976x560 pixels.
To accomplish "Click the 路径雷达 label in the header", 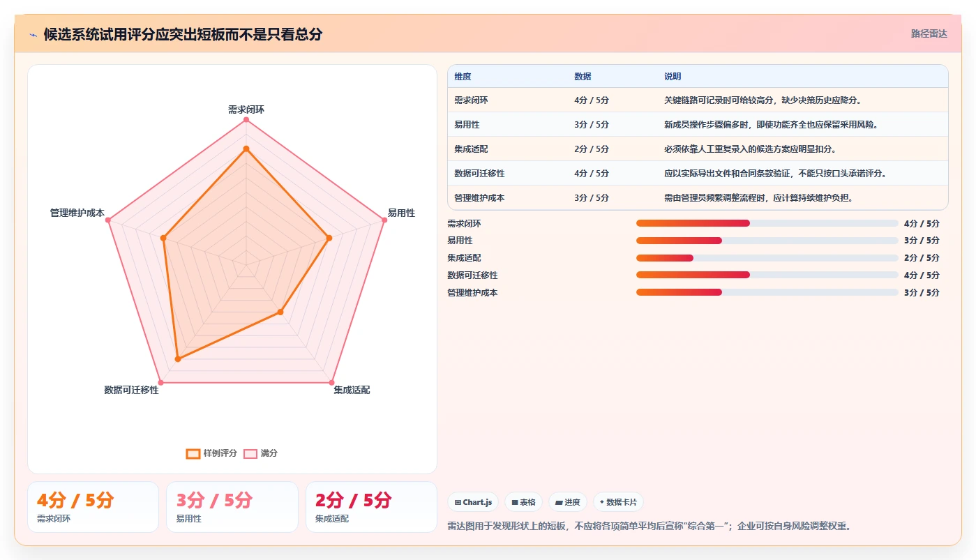I will tap(929, 33).
